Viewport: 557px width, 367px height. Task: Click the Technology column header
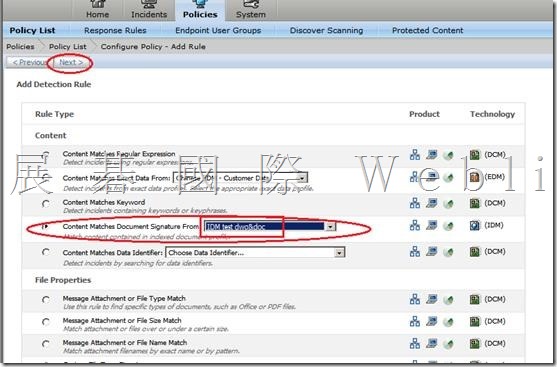[x=492, y=114]
